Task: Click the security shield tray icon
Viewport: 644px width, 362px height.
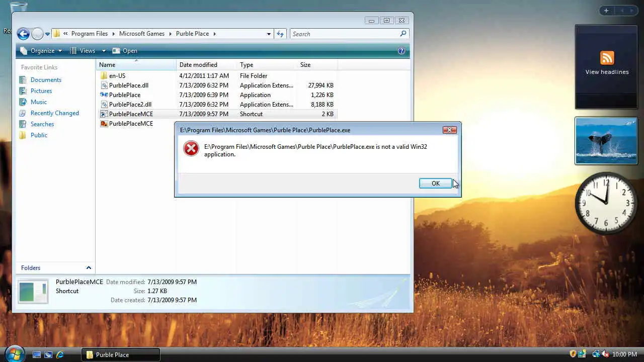Action: (x=573, y=354)
